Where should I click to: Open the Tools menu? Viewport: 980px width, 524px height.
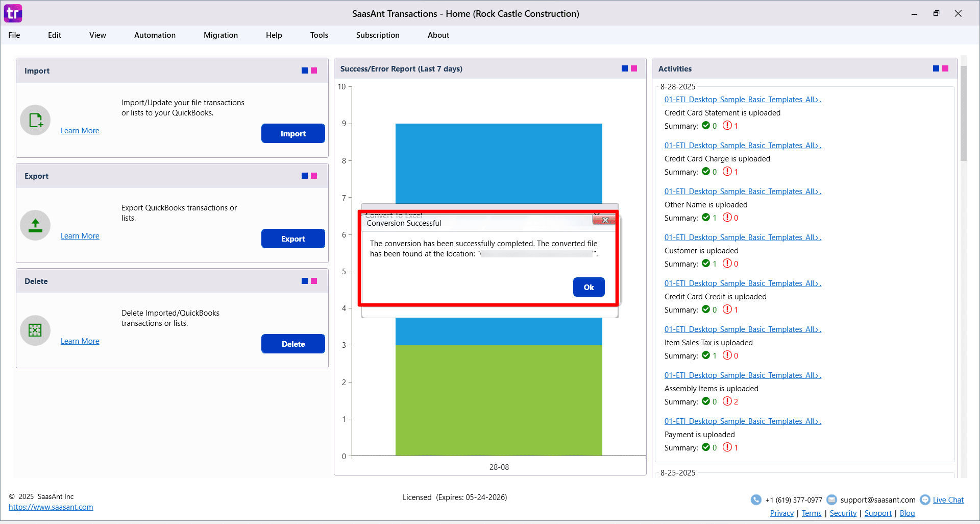(319, 35)
